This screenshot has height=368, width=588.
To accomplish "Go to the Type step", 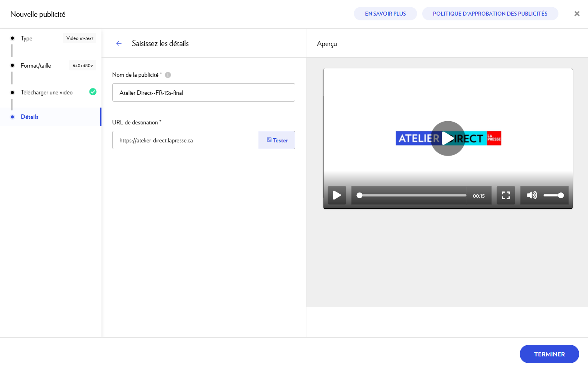I will tap(27, 38).
